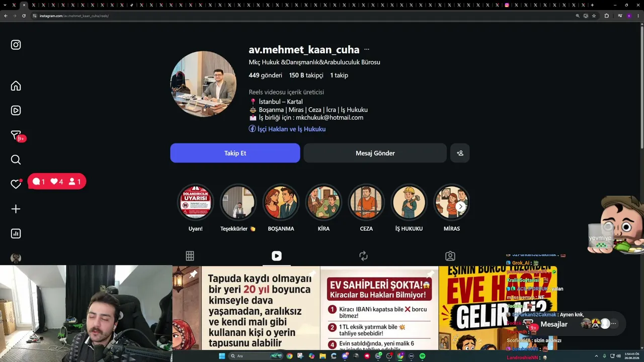This screenshot has width=644, height=362.
Task: Switch to the Reels tab
Action: (x=277, y=256)
